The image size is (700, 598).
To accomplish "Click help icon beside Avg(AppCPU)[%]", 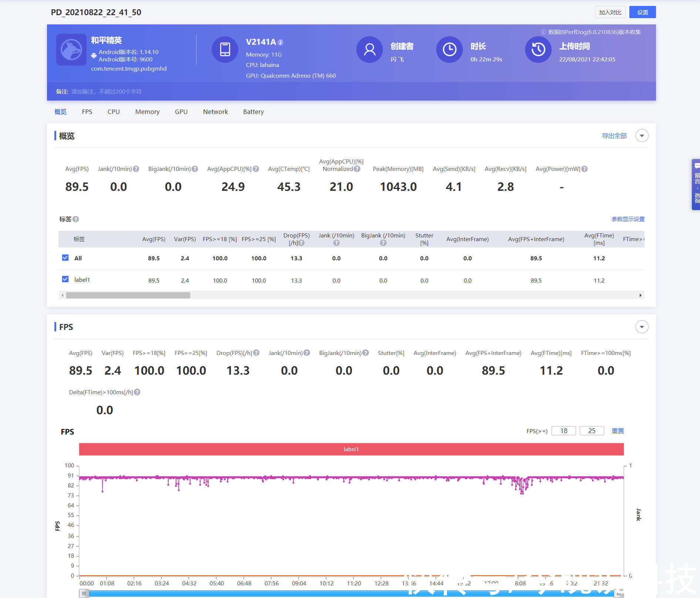I will tap(256, 169).
